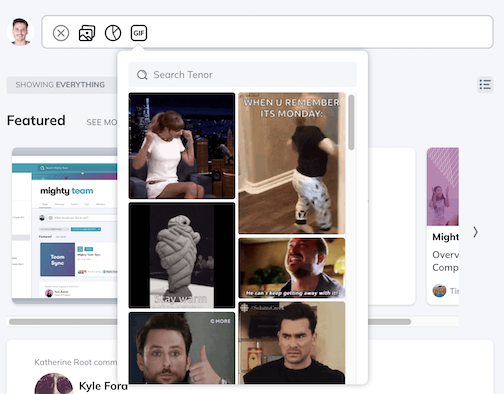Click the 'Featured' heading
Image resolution: width=504 pixels, height=394 pixels.
tap(36, 120)
